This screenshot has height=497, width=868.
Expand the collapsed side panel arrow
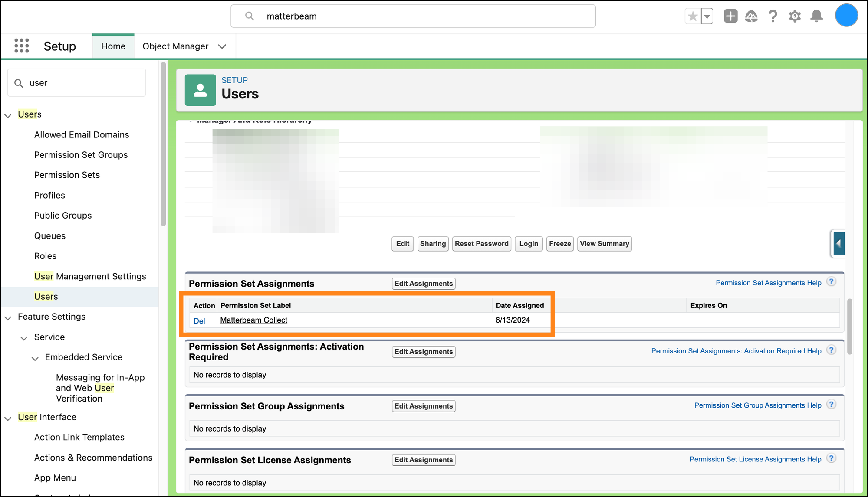(x=838, y=244)
